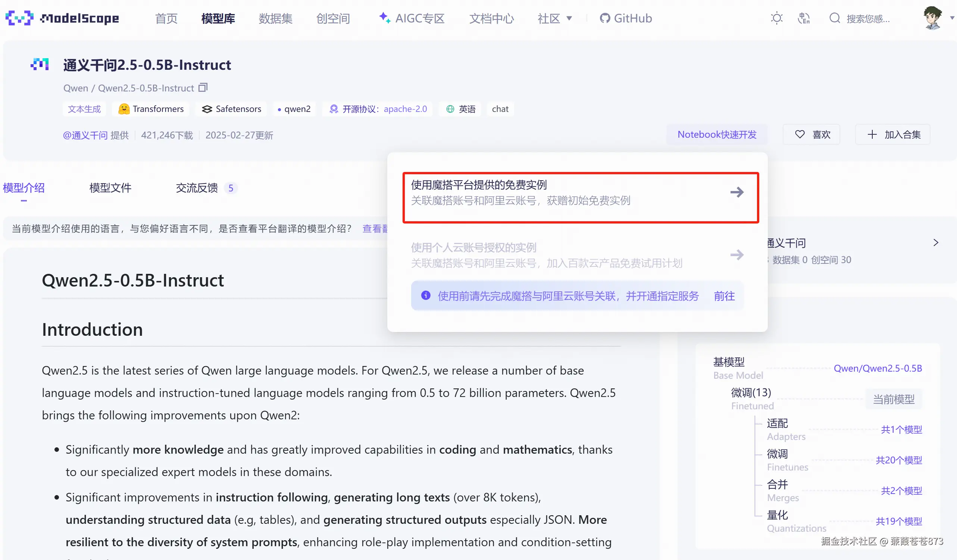Open the 交流反馈 tab

197,188
